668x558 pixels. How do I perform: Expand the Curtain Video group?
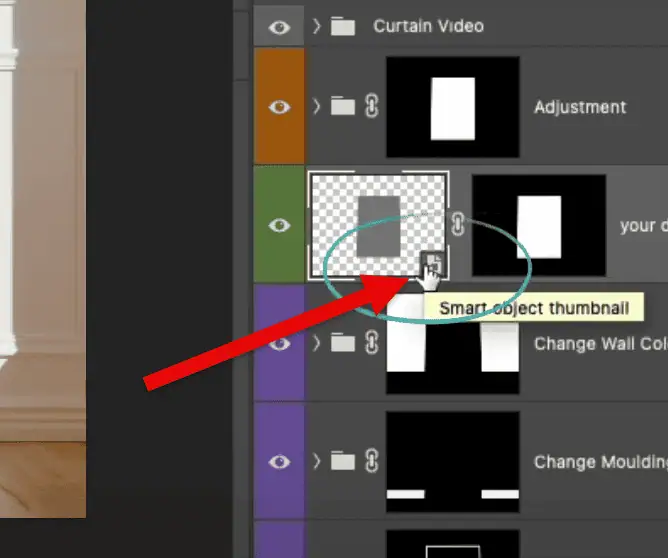(x=316, y=26)
